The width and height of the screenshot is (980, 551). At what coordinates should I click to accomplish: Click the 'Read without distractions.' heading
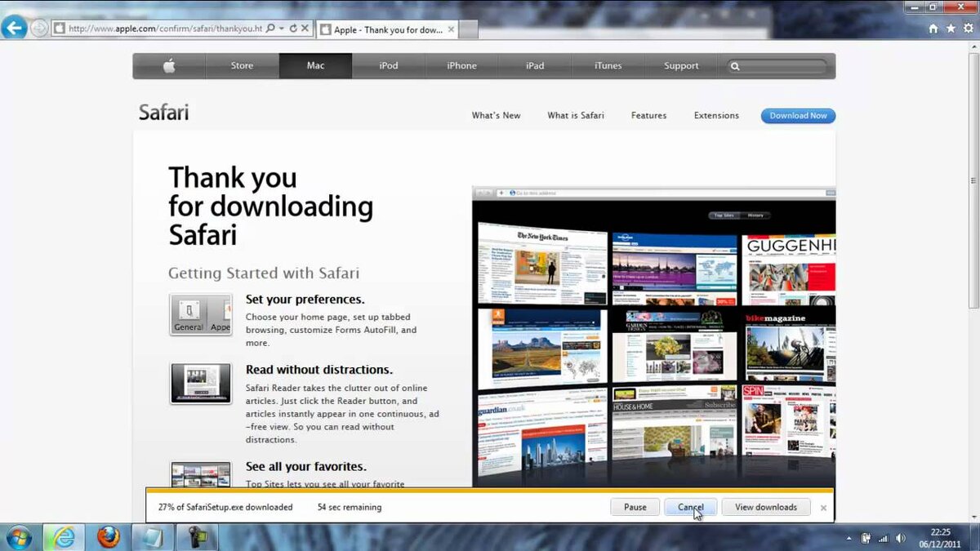pyautogui.click(x=319, y=370)
